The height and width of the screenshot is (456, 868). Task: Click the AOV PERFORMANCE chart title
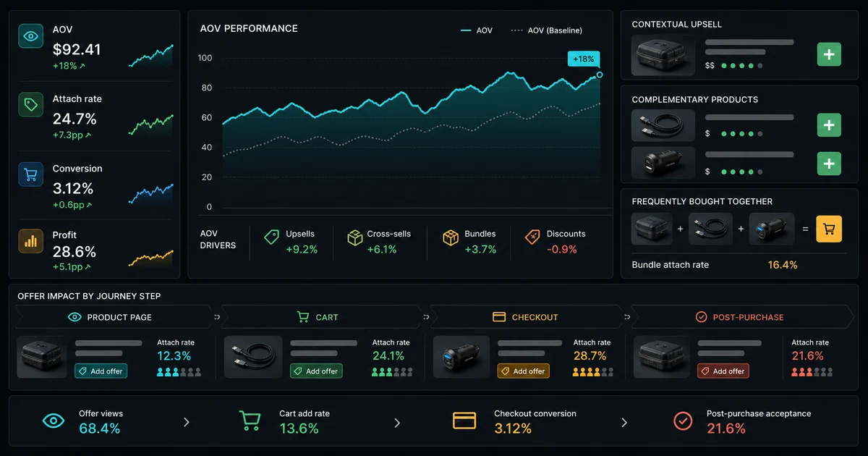249,29
